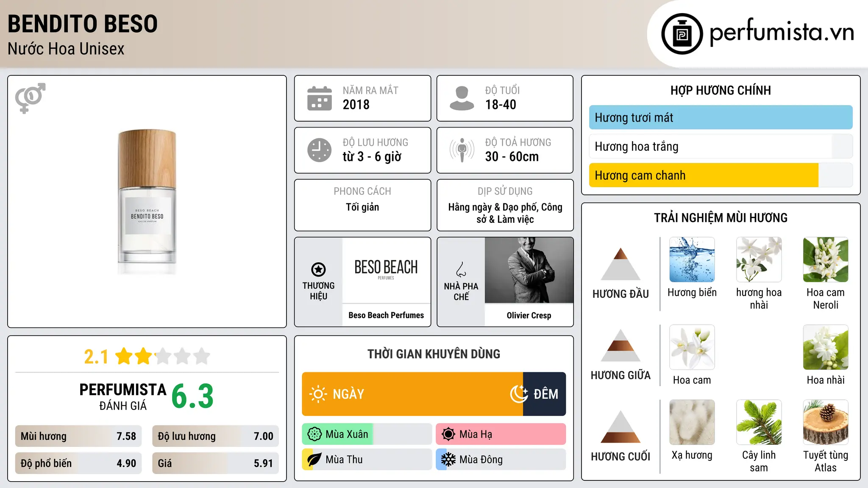Click the perfumista.vn site name text

pos(782,32)
